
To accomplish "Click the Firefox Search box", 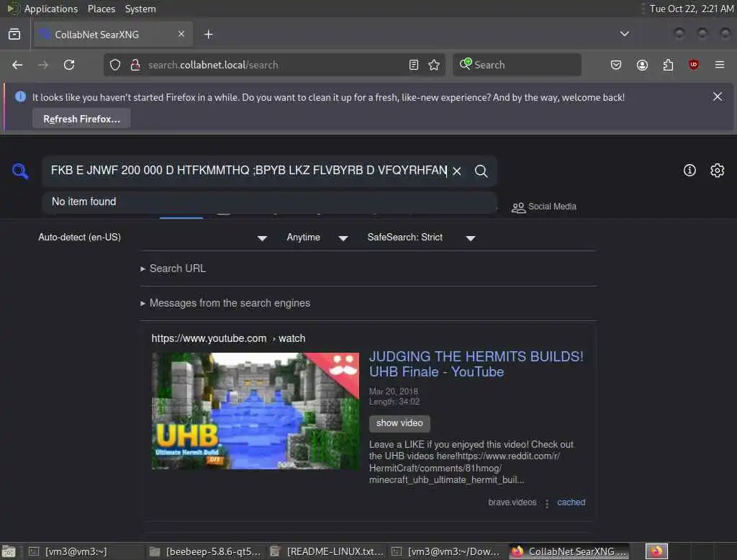I will [x=517, y=65].
